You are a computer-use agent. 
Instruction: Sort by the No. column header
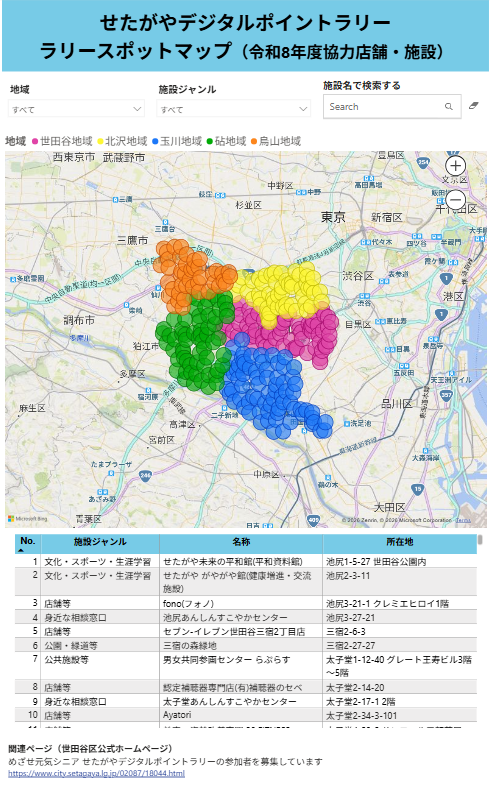point(28,543)
